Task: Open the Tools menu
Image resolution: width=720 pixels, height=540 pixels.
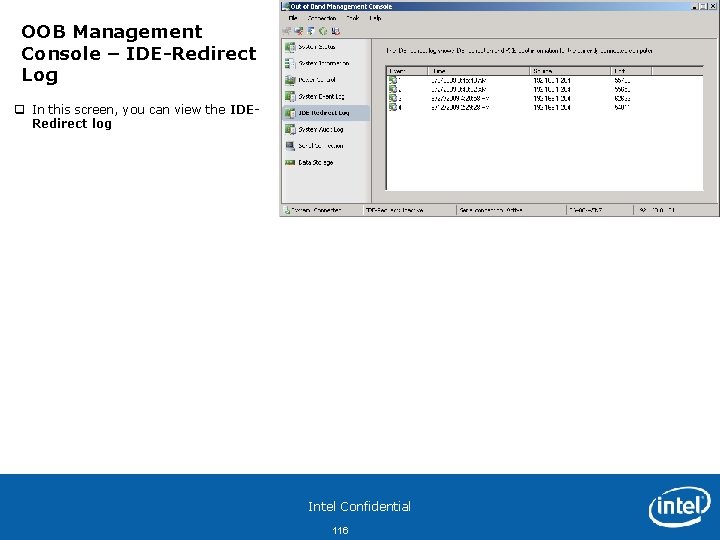Action: 353,18
